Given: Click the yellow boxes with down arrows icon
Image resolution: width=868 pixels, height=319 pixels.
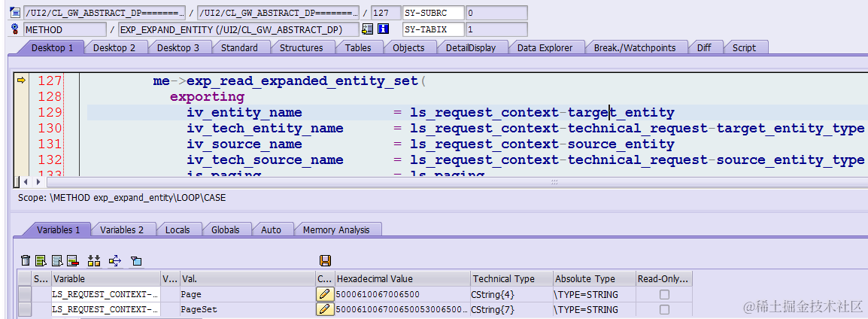Looking at the screenshot, I should pyautogui.click(x=94, y=260).
